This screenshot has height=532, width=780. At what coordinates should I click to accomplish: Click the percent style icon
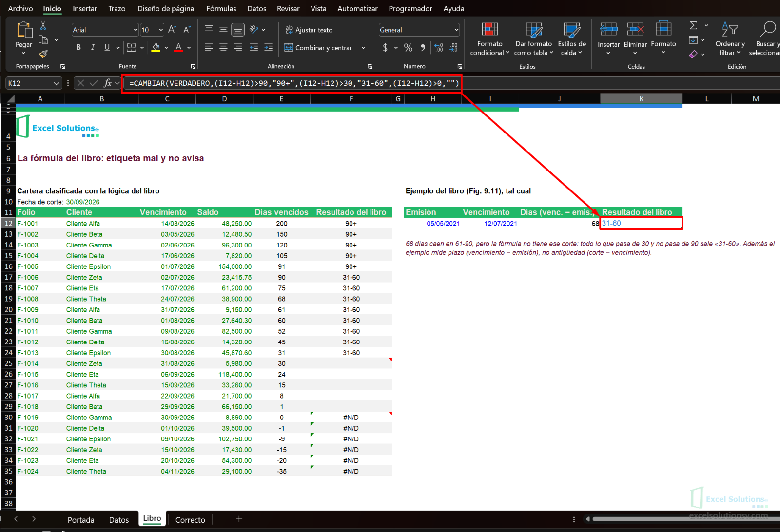click(x=409, y=48)
